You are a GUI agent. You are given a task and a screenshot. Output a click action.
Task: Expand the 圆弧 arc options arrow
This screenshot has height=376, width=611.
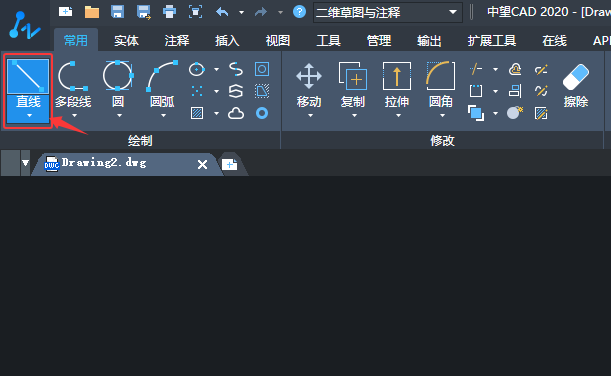point(163,116)
